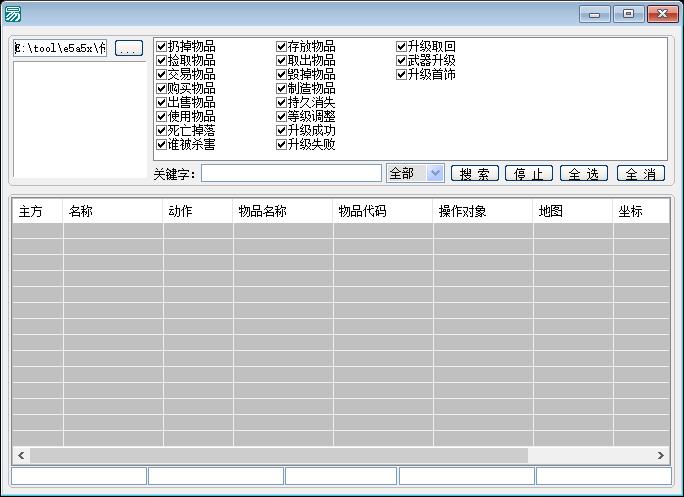
Task: Focus the 关键字 keyword input field
Action: point(291,174)
